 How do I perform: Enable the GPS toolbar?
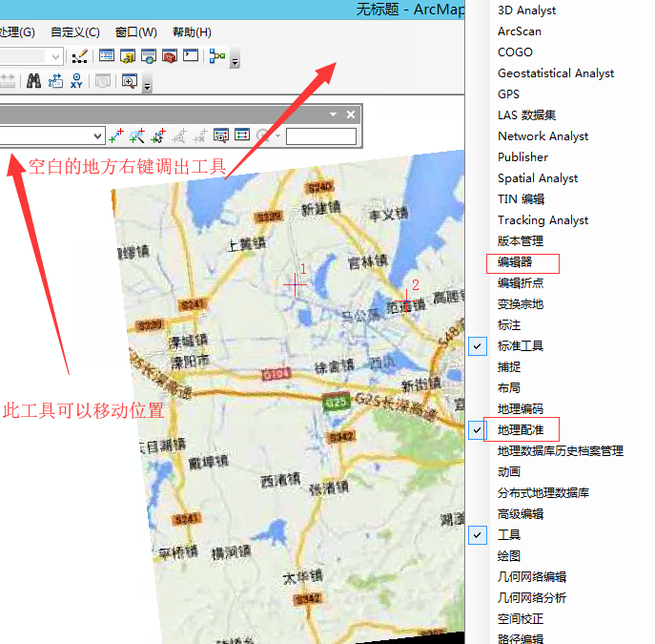[508, 94]
